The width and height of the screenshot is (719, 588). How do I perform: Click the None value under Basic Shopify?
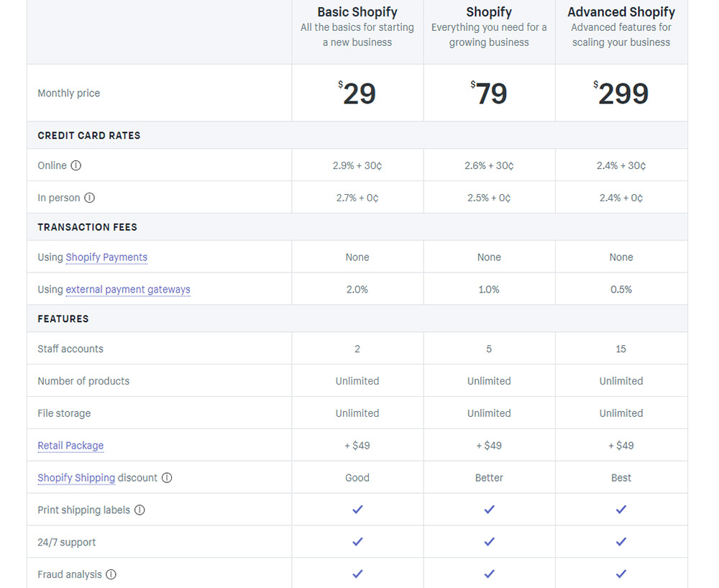[357, 257]
